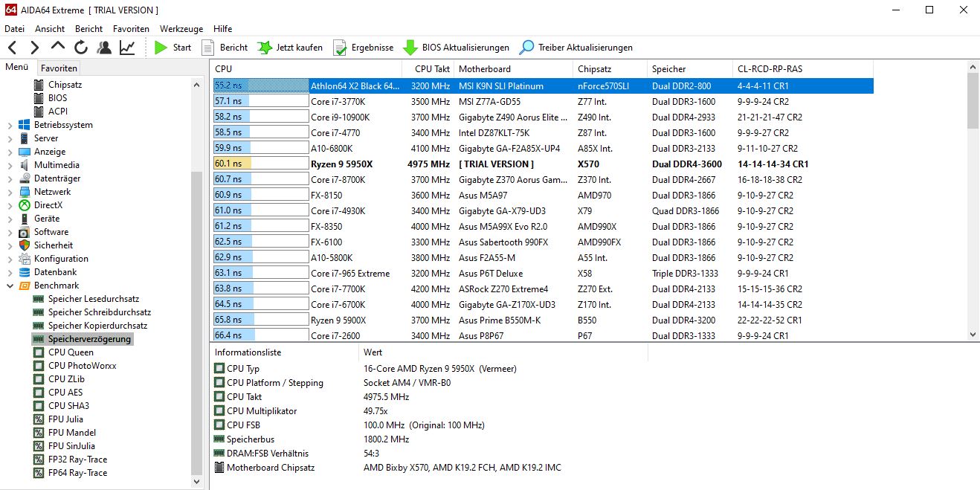The height and width of the screenshot is (490, 980).
Task: Select Sicherheit in the tree
Action: [x=54, y=245]
